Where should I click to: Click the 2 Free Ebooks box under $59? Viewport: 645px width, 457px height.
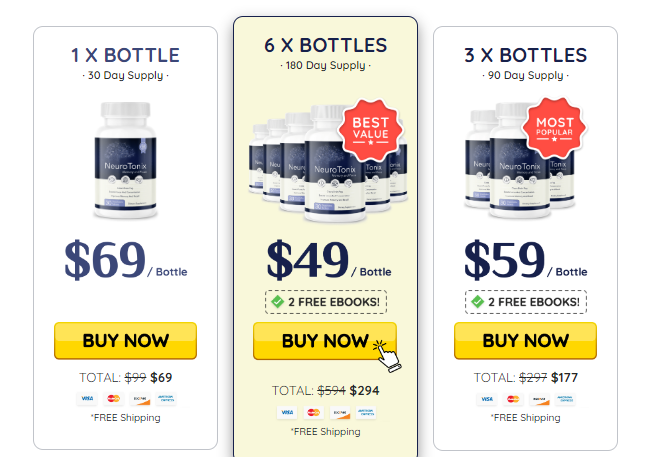click(x=525, y=302)
